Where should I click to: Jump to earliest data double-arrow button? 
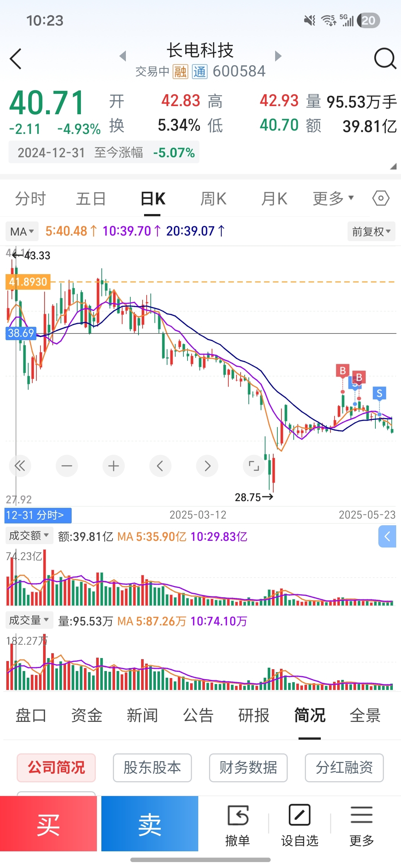tap(20, 466)
